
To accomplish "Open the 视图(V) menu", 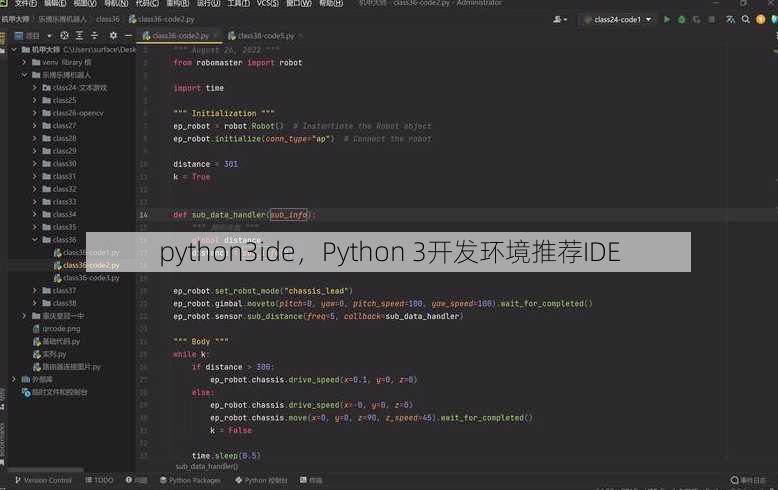I will pyautogui.click(x=85, y=3).
